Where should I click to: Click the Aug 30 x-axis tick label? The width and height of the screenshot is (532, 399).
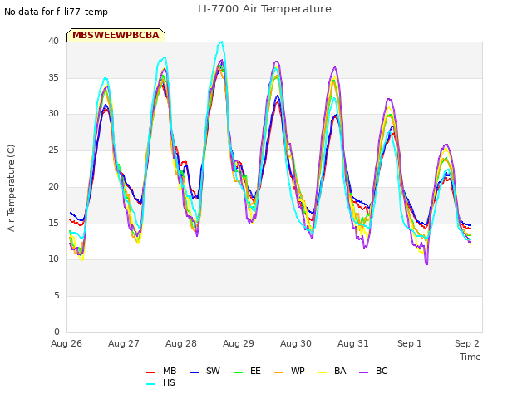pos(296,343)
